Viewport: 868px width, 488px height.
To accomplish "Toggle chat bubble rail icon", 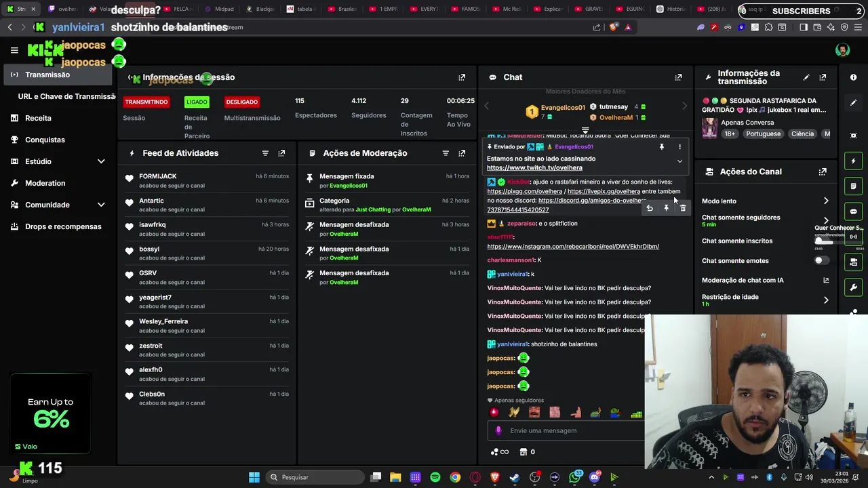I will (x=854, y=211).
